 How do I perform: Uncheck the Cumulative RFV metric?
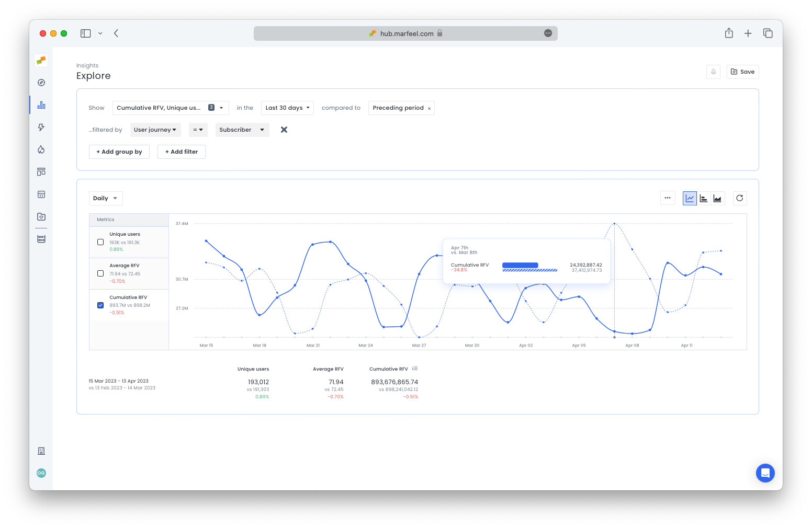click(100, 305)
